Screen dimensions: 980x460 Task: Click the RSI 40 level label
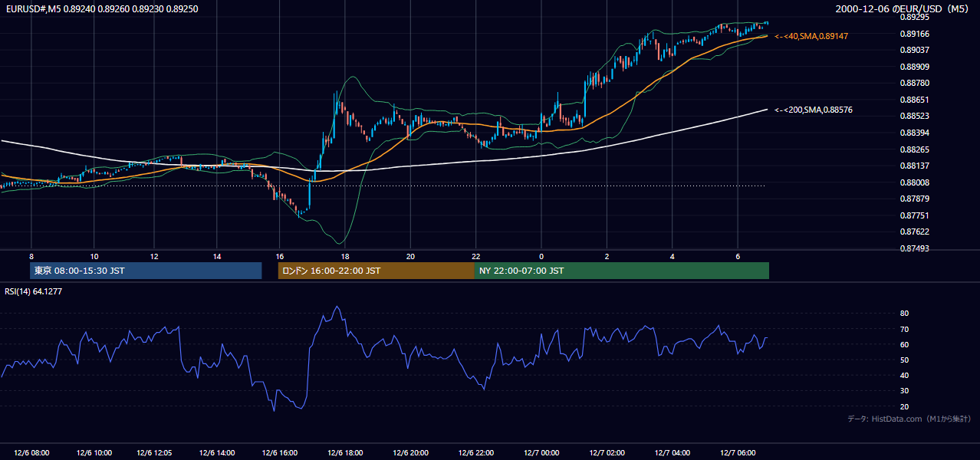(x=904, y=375)
